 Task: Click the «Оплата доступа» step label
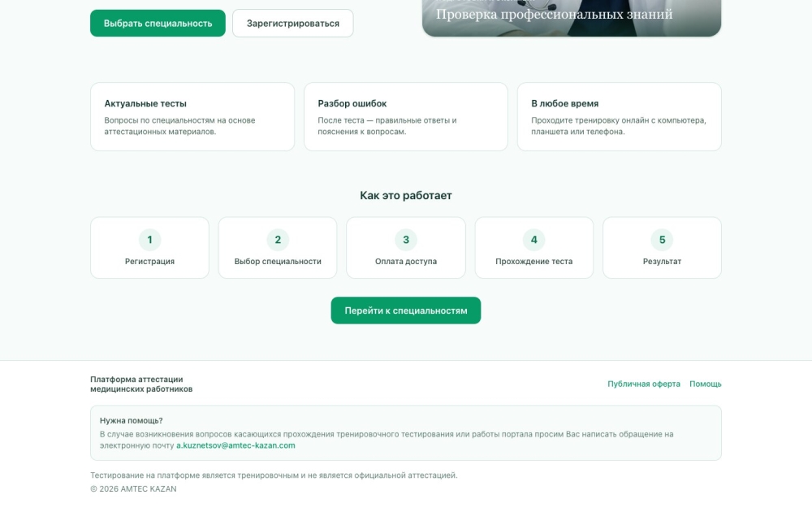coord(406,261)
